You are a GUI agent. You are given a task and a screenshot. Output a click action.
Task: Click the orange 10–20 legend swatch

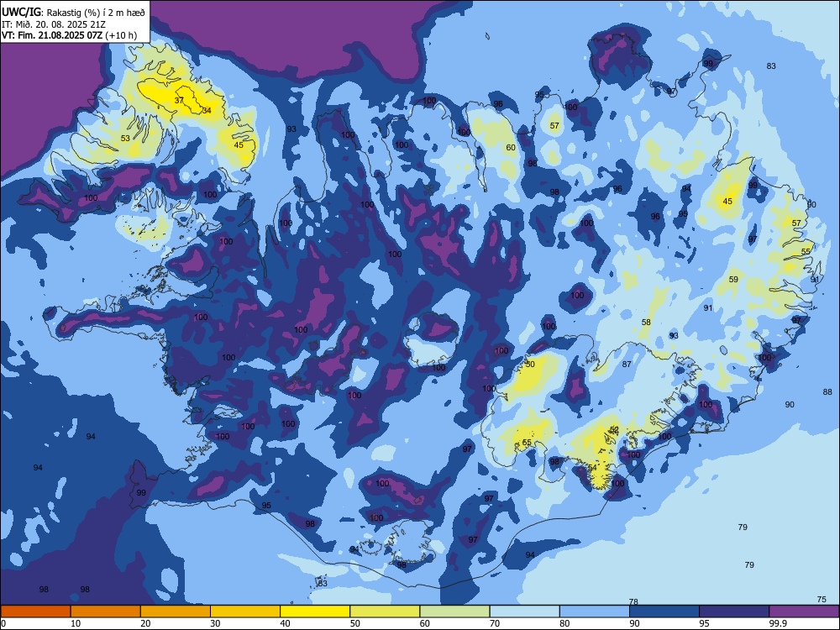106,612
